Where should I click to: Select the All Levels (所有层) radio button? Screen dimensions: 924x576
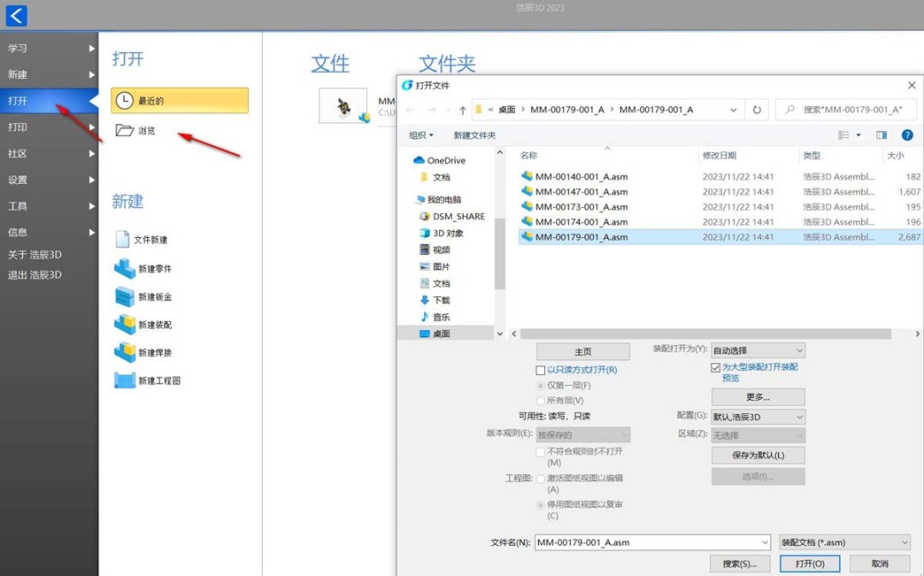pos(541,401)
